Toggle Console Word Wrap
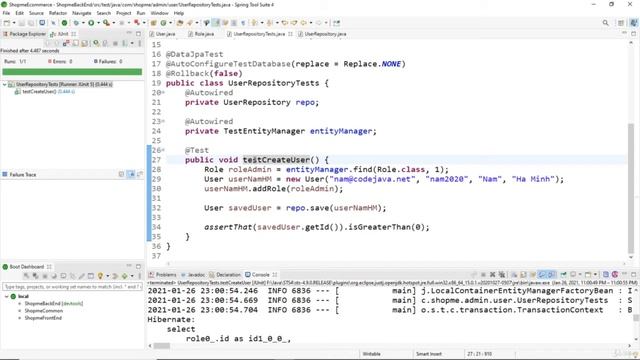 pyautogui.click(x=533, y=274)
